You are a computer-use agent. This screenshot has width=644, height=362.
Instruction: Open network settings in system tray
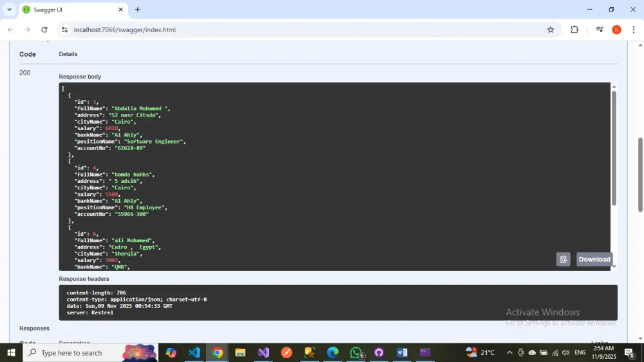555,352
